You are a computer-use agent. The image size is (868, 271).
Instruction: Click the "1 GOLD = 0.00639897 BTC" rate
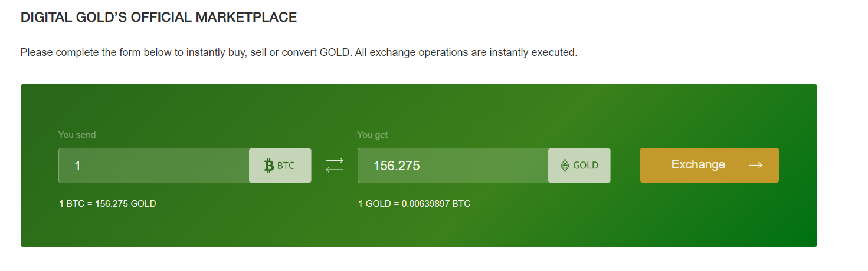click(x=414, y=204)
